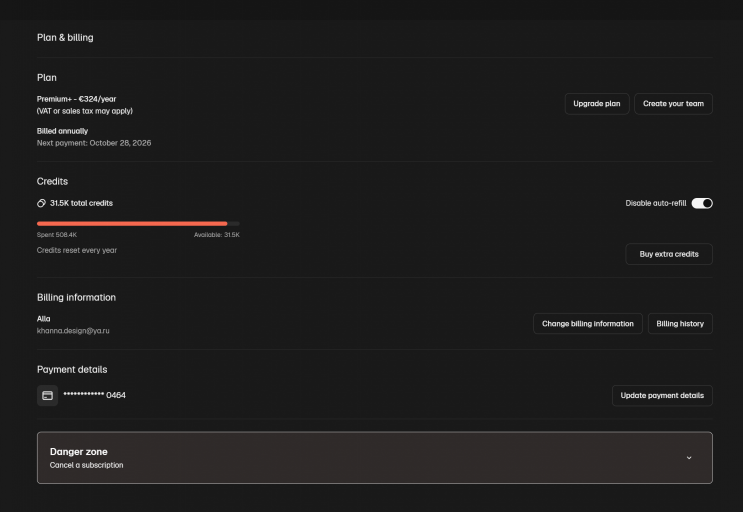743x512 pixels.
Task: Click the Danger zone title
Action: point(79,452)
